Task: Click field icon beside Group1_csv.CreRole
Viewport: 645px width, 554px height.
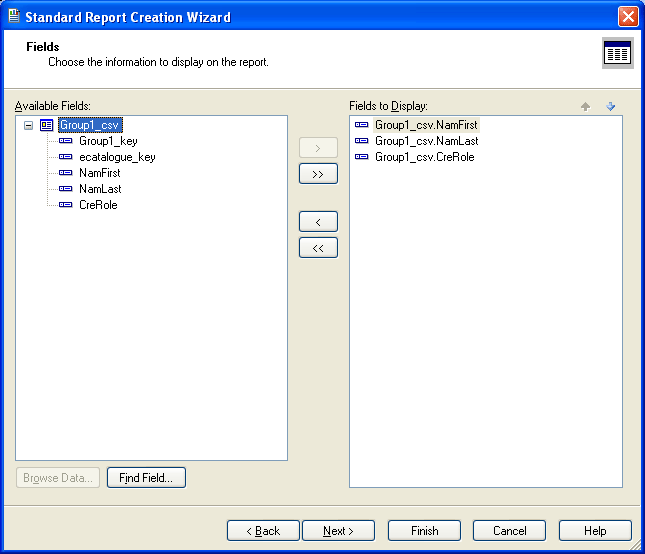Action: (x=362, y=157)
